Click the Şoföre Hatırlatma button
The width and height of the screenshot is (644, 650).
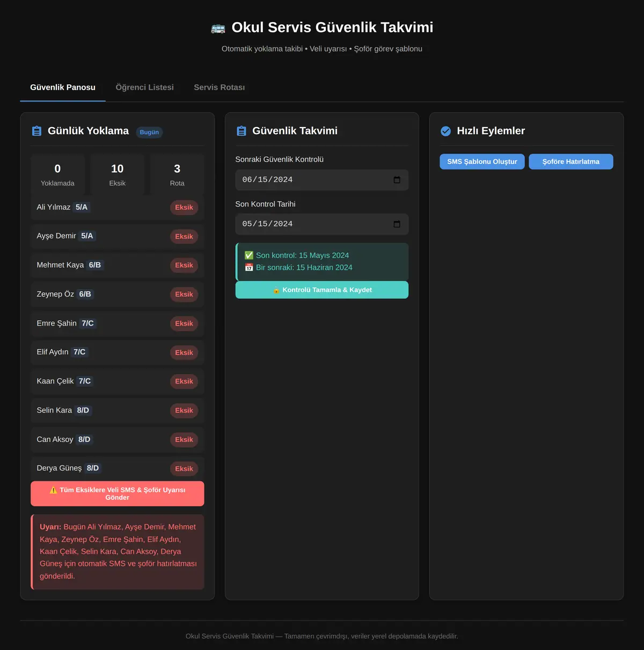point(571,161)
